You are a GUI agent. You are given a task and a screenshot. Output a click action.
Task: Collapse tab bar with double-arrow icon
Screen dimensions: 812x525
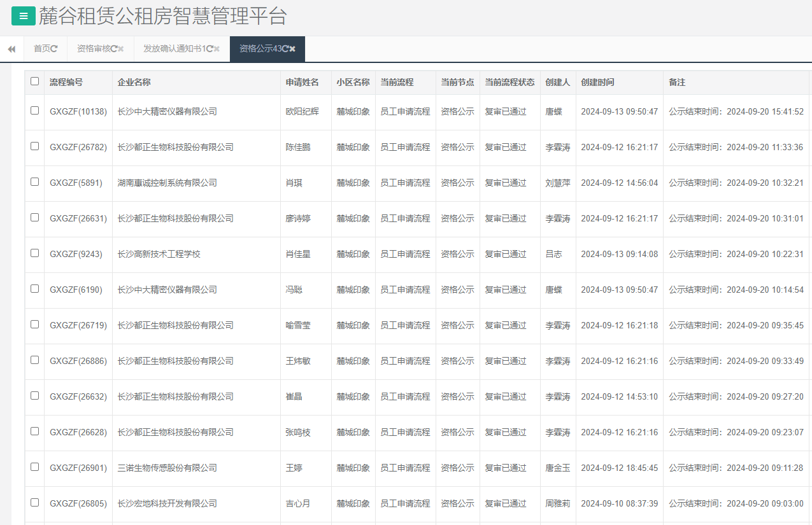point(11,49)
